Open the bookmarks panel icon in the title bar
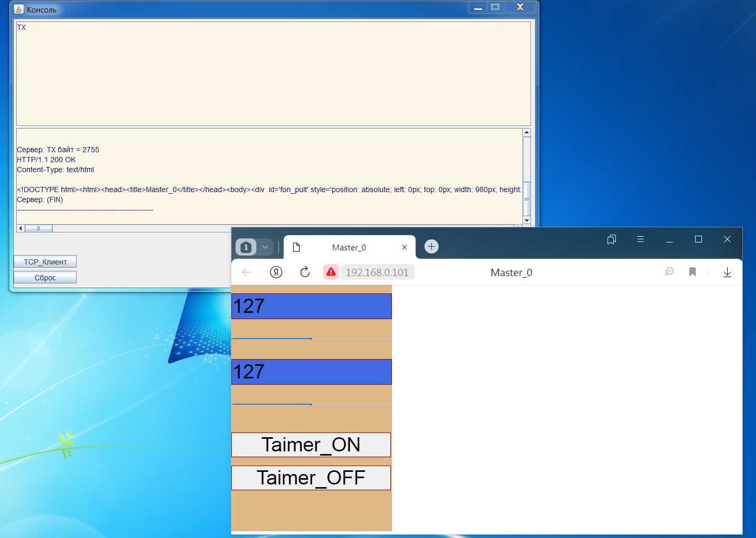Image resolution: width=756 pixels, height=538 pixels. point(611,239)
